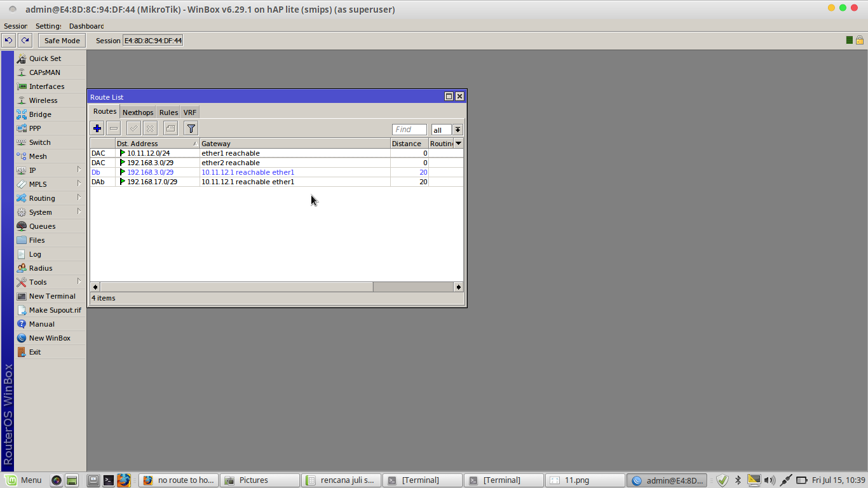Open the 'all' filter dropdown

coord(458,130)
